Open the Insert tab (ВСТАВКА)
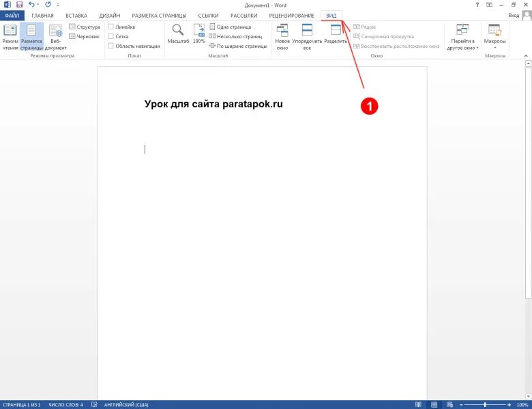 point(76,16)
